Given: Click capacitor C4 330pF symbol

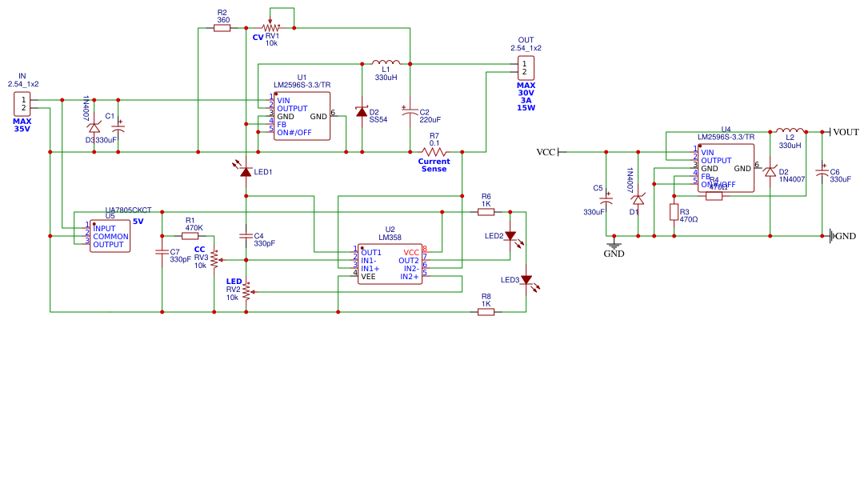Looking at the screenshot, I should 246,236.
